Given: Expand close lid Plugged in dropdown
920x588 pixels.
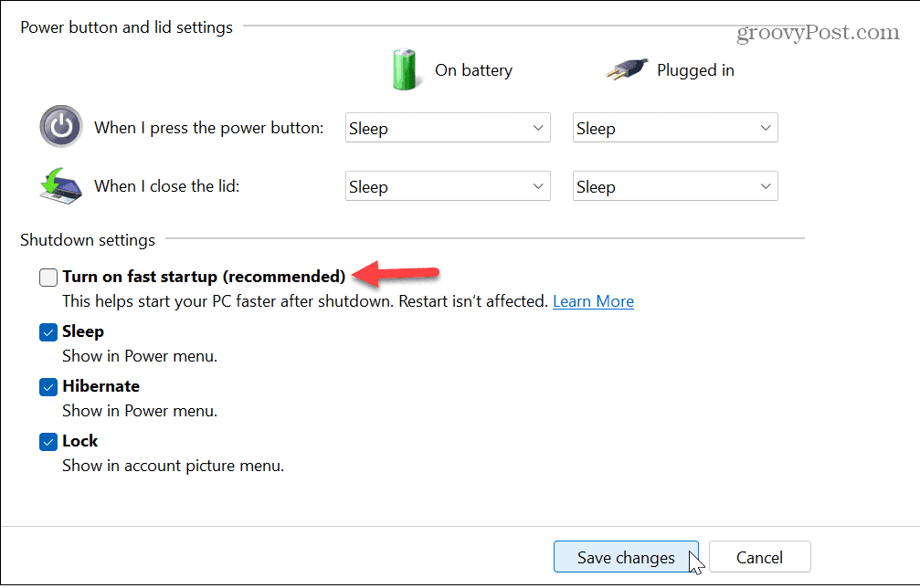Looking at the screenshot, I should 675,186.
